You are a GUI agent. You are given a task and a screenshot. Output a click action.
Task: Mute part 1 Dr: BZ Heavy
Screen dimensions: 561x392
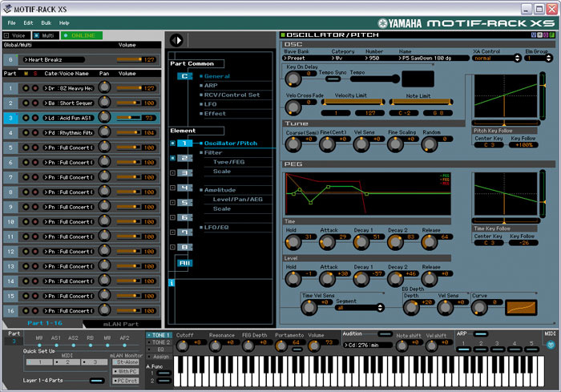point(26,88)
